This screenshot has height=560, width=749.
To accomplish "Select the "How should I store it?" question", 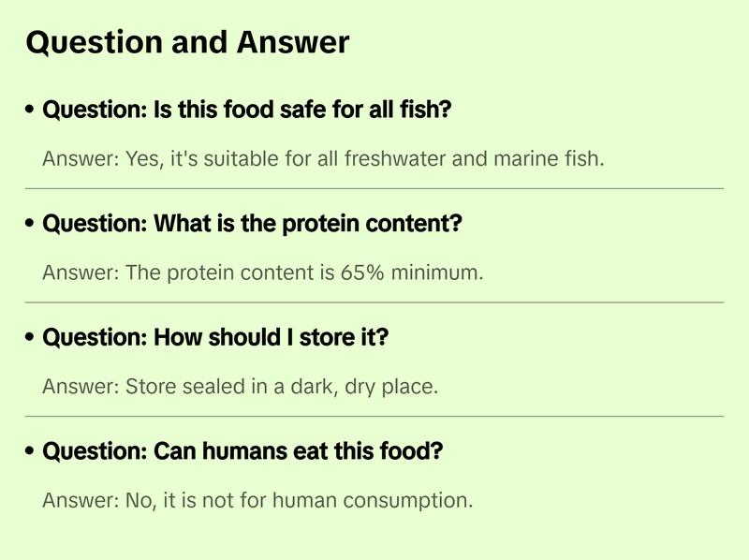I will 215,338.
